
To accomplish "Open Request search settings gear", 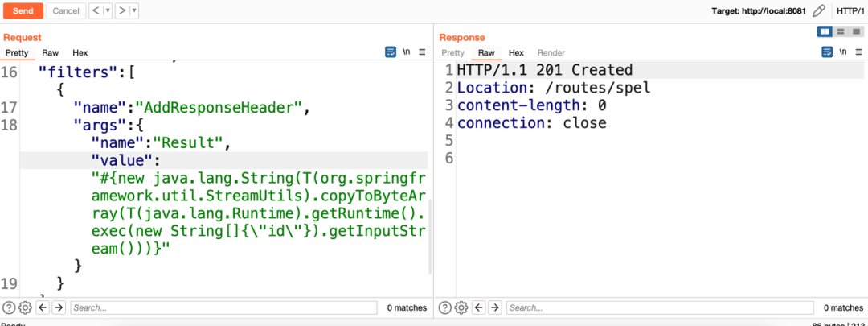I will coord(25,307).
